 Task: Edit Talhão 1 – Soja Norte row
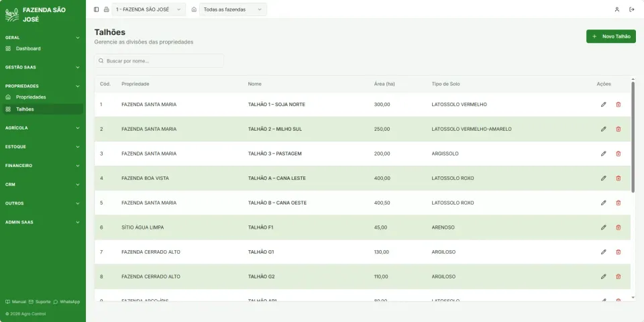click(603, 105)
